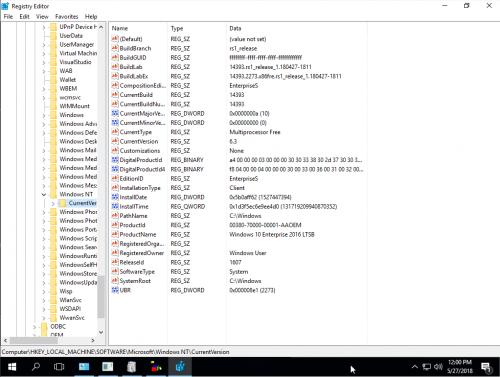This screenshot has width=500, height=377.
Task: Click the InstallDate DWORD value icon
Action: tap(115, 197)
